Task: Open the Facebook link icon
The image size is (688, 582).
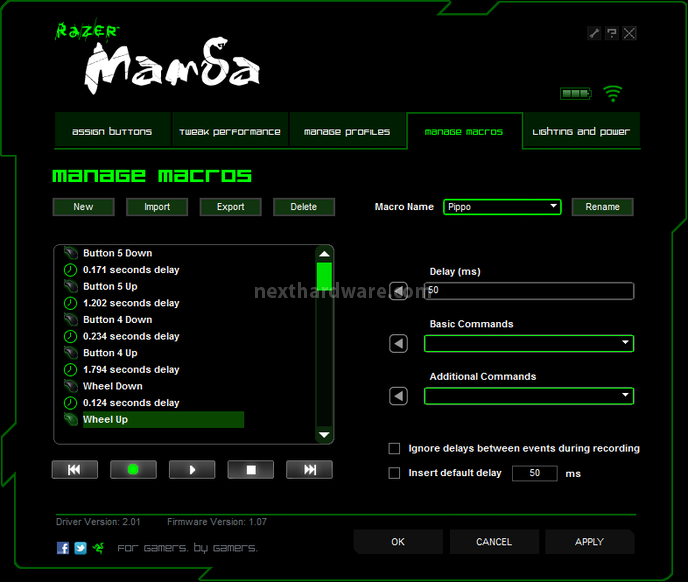Action: tap(63, 547)
